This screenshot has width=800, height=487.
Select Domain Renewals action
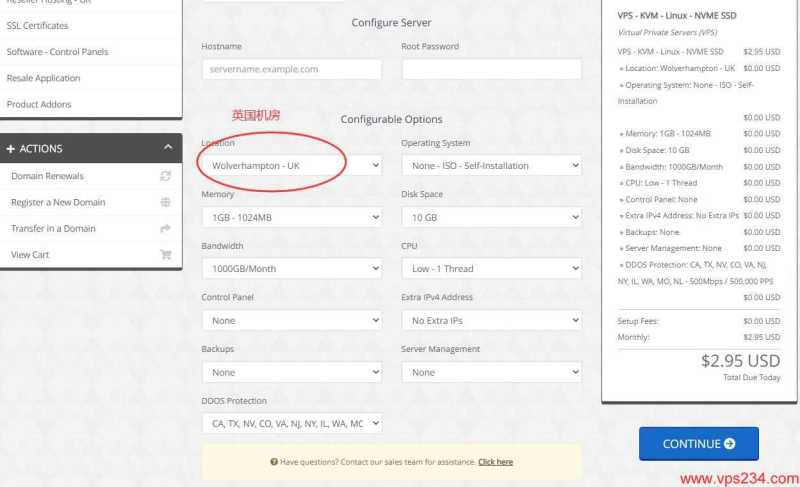91,176
